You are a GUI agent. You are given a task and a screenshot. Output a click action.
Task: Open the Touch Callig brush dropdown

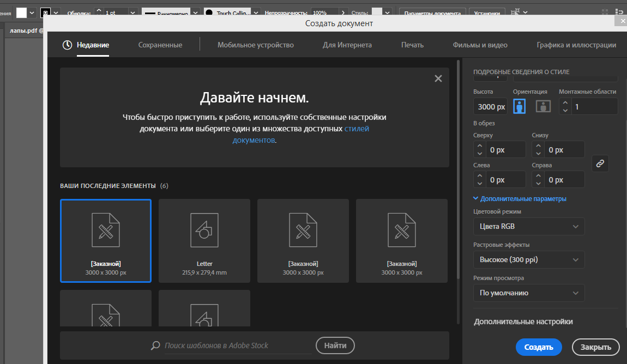[x=256, y=13]
